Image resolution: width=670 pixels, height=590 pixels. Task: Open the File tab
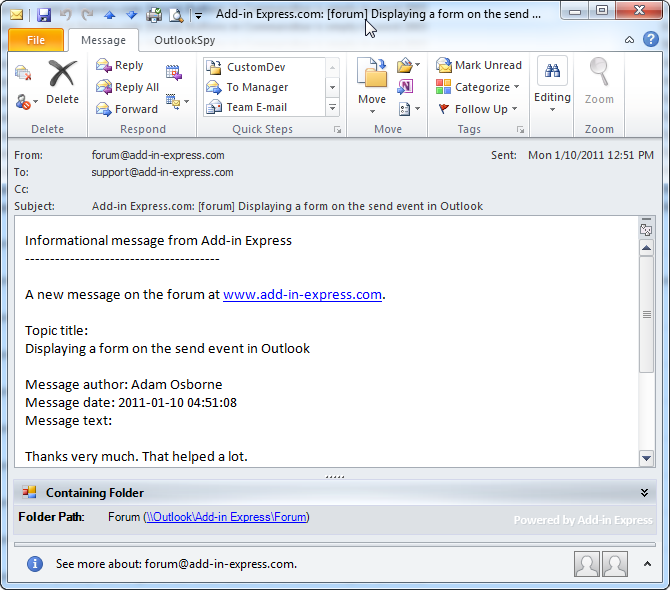click(36, 40)
